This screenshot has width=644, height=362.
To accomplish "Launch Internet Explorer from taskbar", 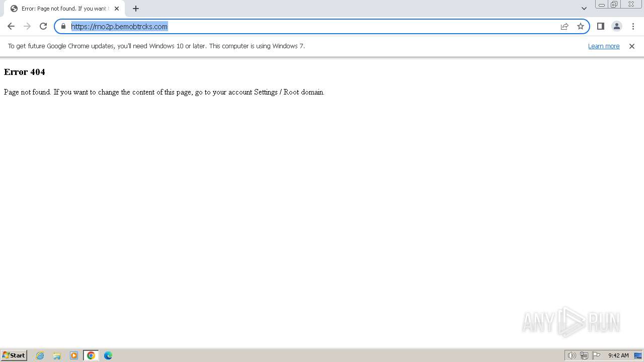I will click(x=40, y=355).
